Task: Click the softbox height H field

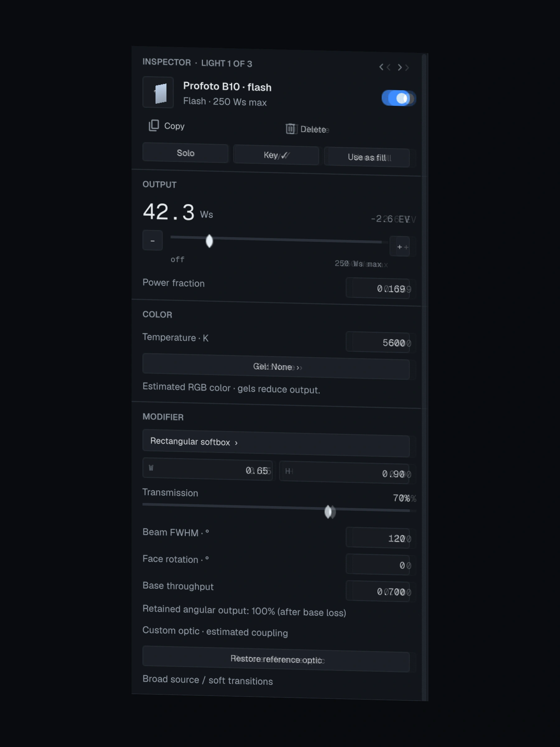Action: coord(344,472)
